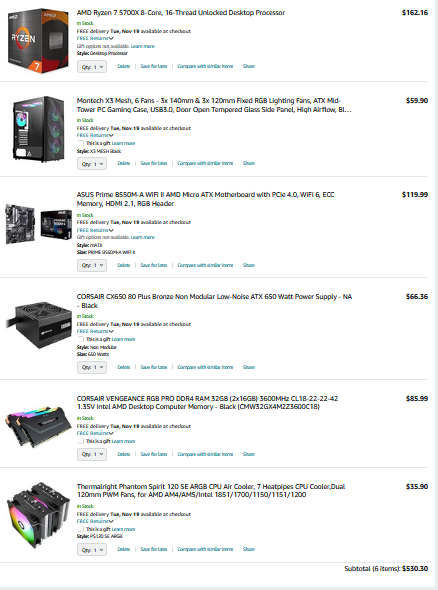This screenshot has width=438, height=590.
Task: Click Learn more on the Ryzen gift options
Action: [x=143, y=46]
